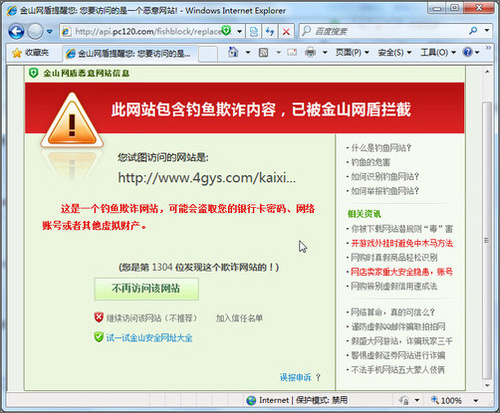The height and width of the screenshot is (413, 500).
Task: Click the IE Back navigation button
Action: (x=16, y=31)
